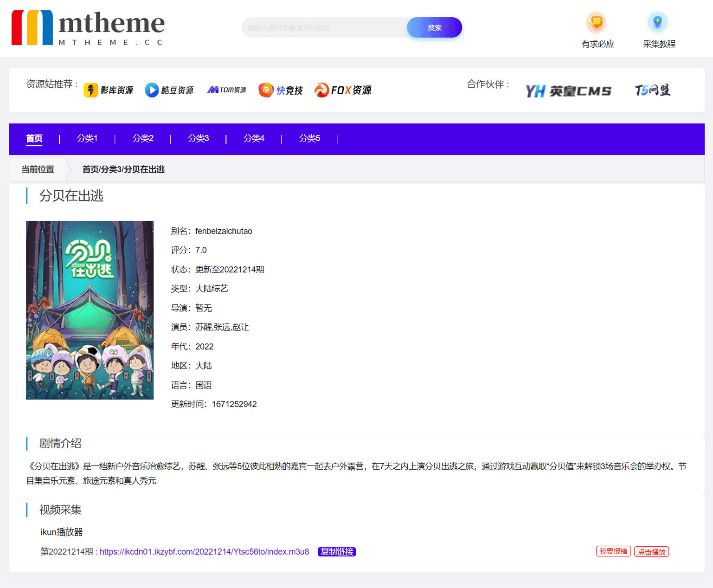Click the type text 大陆综艺

point(212,289)
